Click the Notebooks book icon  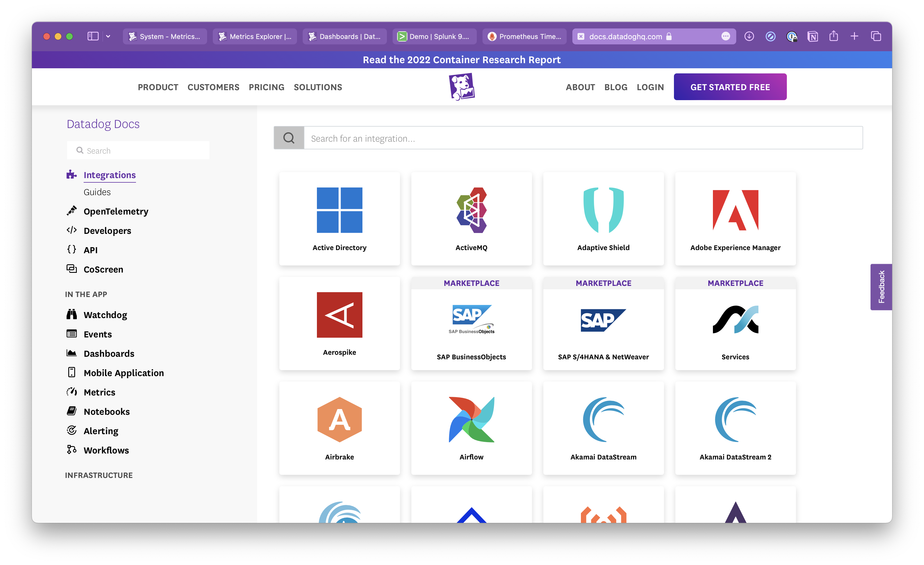(72, 411)
